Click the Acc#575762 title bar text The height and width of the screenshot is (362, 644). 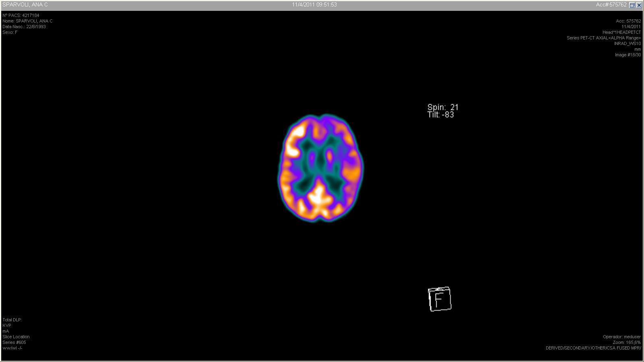[611, 5]
